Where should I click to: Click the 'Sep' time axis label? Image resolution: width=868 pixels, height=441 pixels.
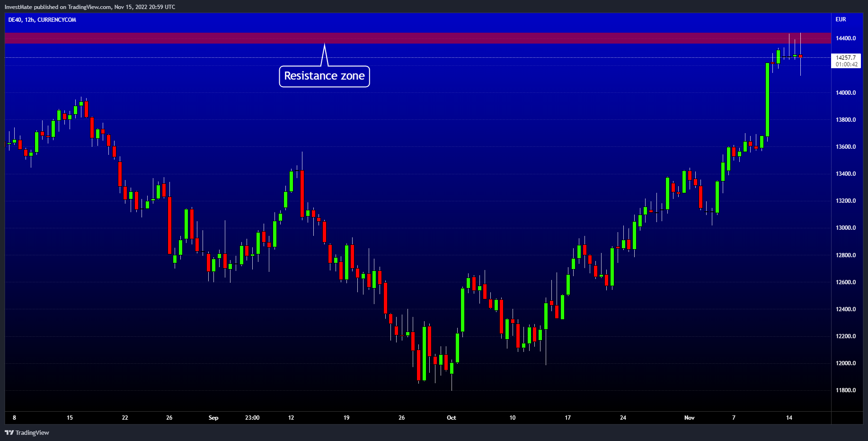(x=213, y=418)
